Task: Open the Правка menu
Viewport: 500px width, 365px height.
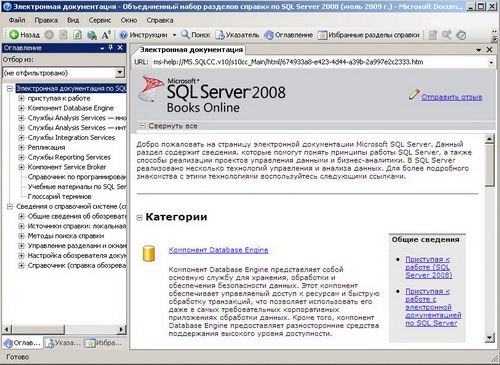Action: (x=46, y=20)
